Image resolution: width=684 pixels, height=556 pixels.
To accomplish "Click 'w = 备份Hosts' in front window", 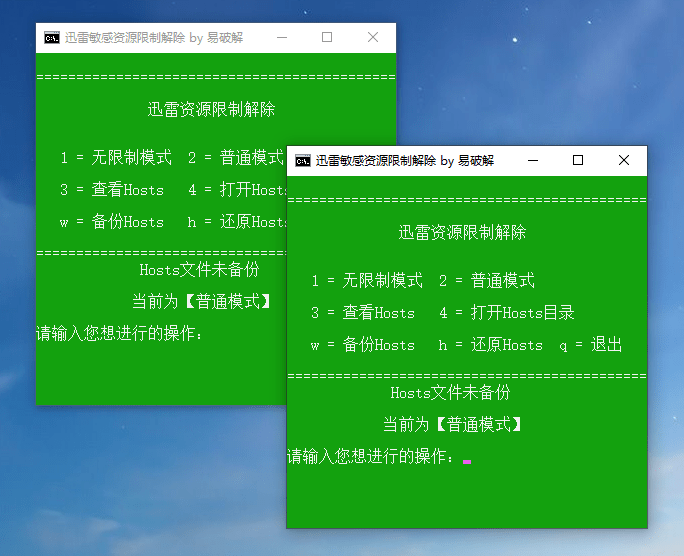I will [363, 345].
